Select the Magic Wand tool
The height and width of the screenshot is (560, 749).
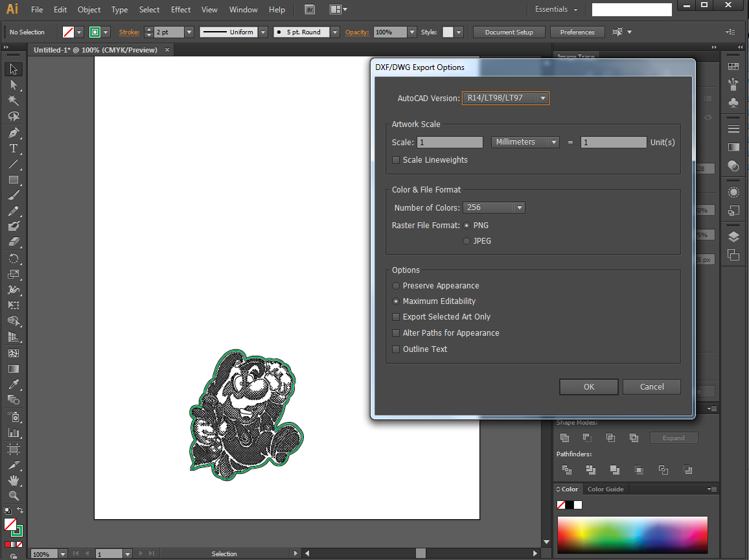(14, 100)
